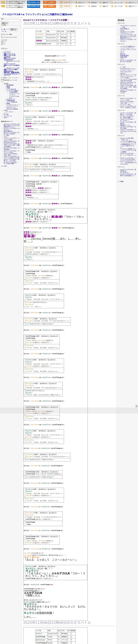Click the オンラインユーザ数 label
This screenshot has width=138, height=644.
[6, 34]
